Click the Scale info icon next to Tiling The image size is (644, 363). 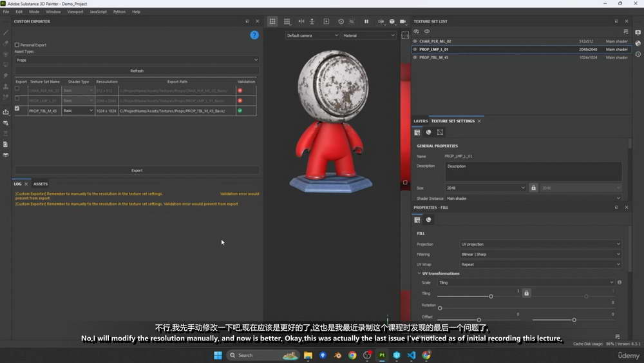[620, 282]
